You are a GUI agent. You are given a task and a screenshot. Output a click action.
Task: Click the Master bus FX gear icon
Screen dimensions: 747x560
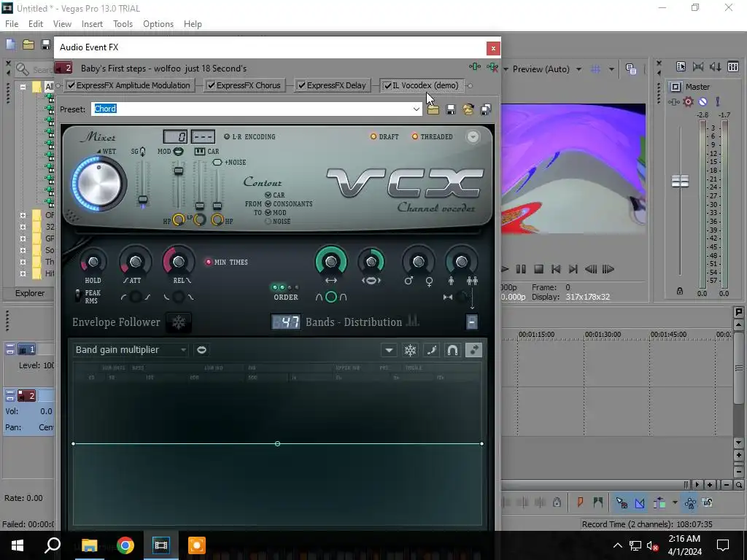coord(688,101)
